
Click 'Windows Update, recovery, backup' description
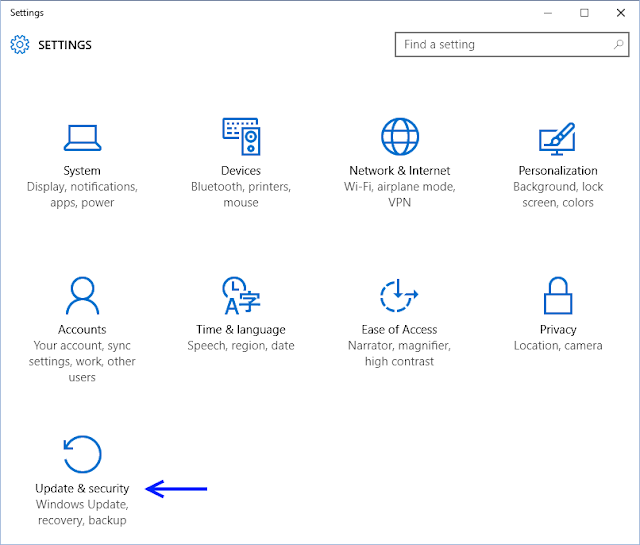tap(82, 512)
